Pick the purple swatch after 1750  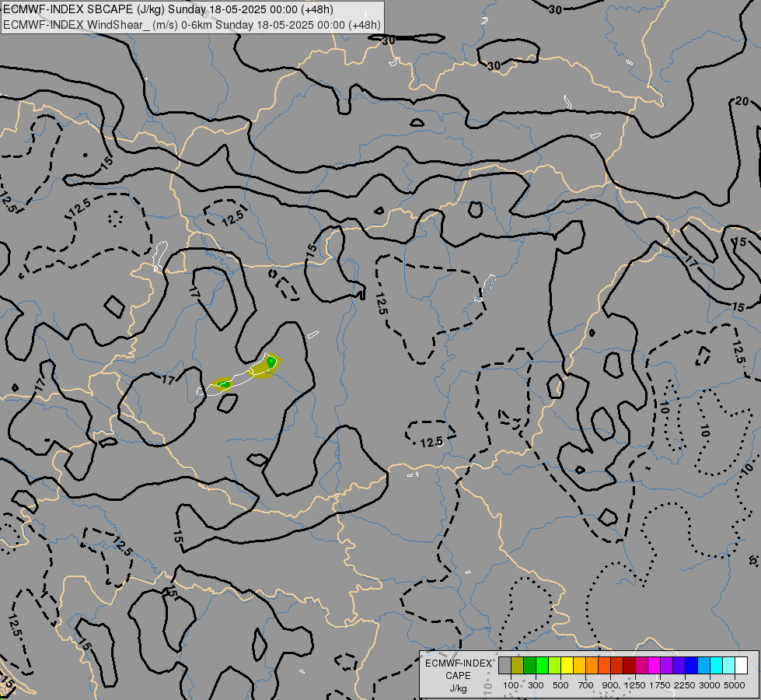tap(666, 665)
